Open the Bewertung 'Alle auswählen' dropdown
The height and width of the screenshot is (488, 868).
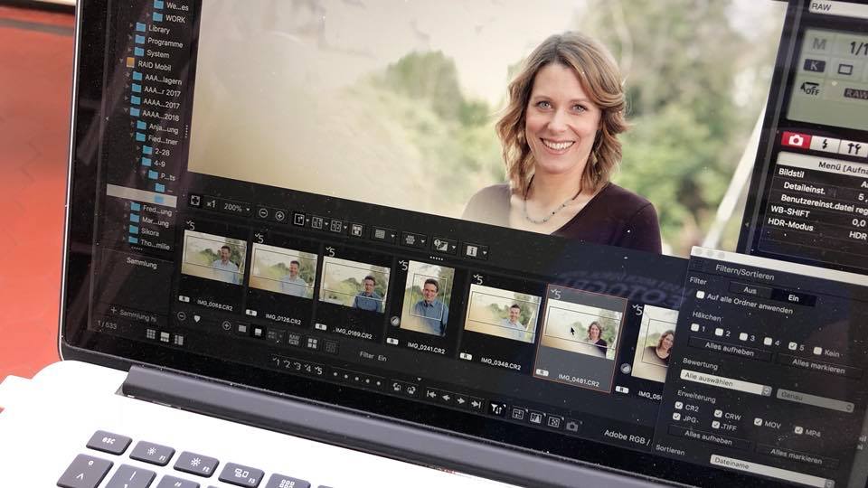(x=726, y=383)
